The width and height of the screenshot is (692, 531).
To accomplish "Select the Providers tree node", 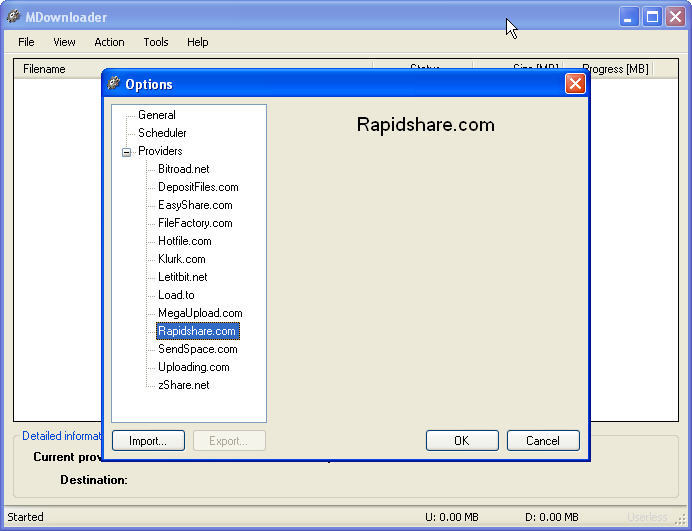I will 160,151.
